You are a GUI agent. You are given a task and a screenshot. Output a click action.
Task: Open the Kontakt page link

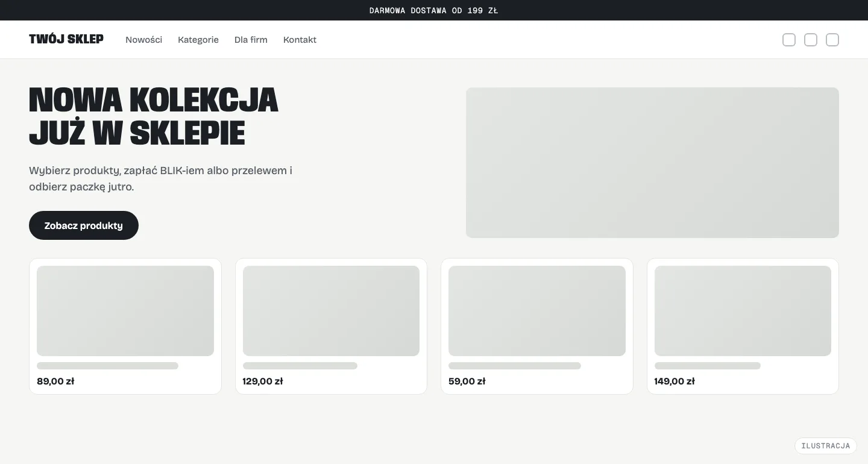(300, 40)
